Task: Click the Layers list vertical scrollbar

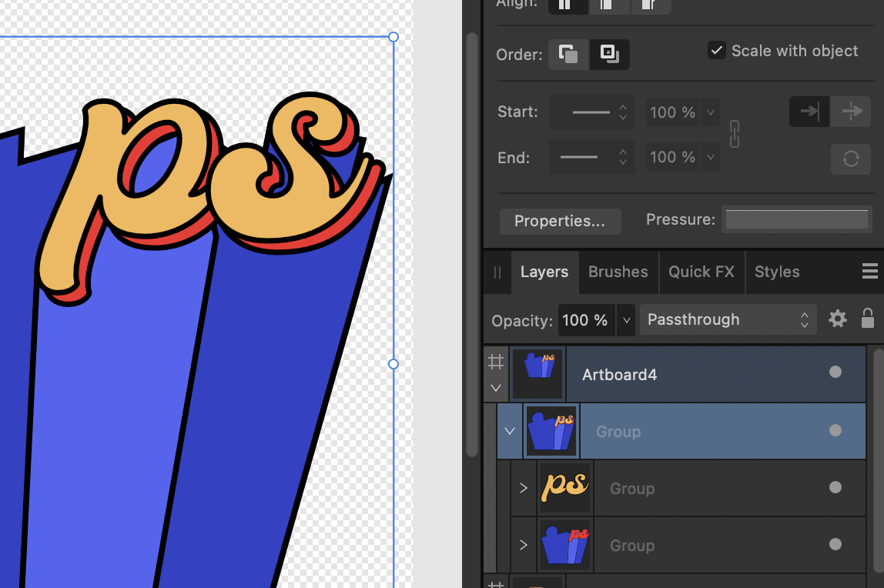Action: click(x=877, y=461)
